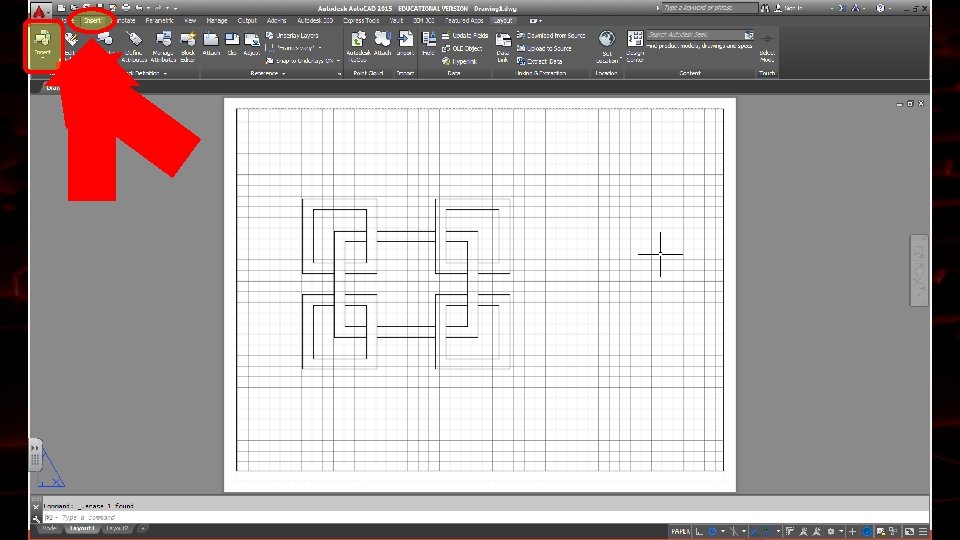This screenshot has height=540, width=960.
Task: Launch the Block Editor
Action: pos(188,47)
